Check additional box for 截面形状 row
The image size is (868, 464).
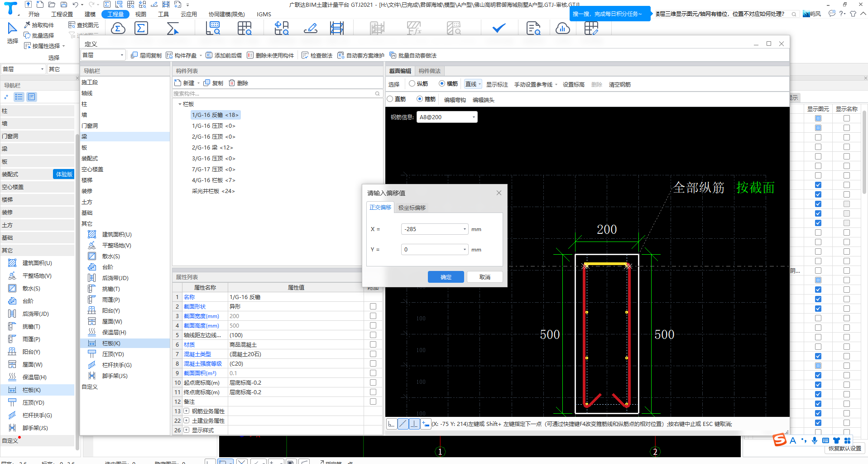tap(373, 306)
